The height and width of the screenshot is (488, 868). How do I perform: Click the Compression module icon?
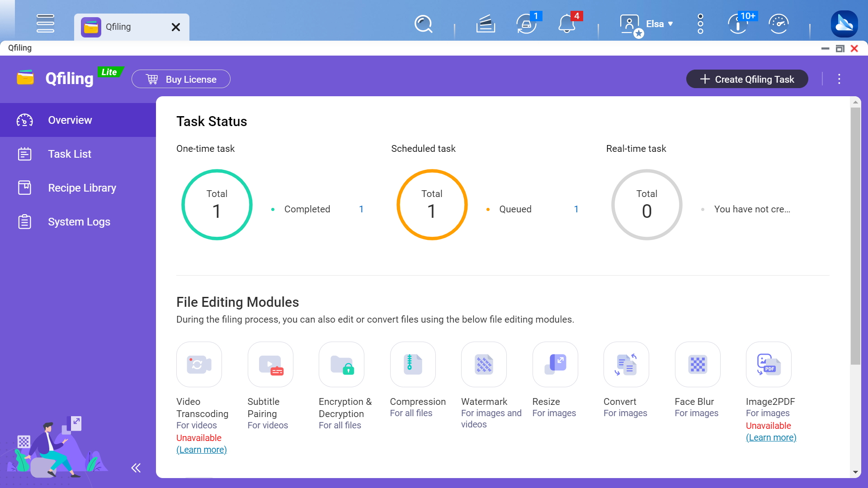point(413,363)
